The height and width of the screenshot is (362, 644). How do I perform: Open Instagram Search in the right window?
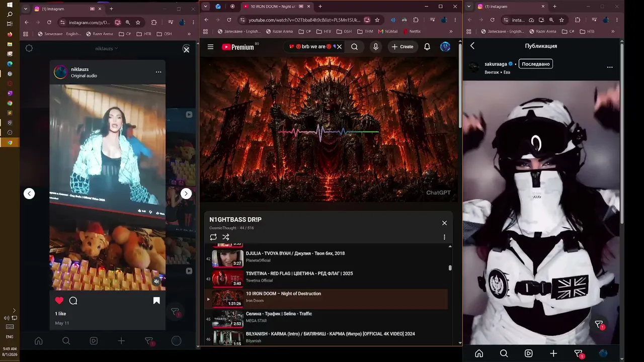coord(504,353)
